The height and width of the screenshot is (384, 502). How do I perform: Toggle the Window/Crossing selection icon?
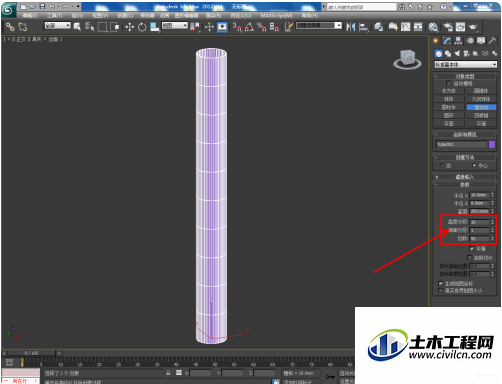115,27
